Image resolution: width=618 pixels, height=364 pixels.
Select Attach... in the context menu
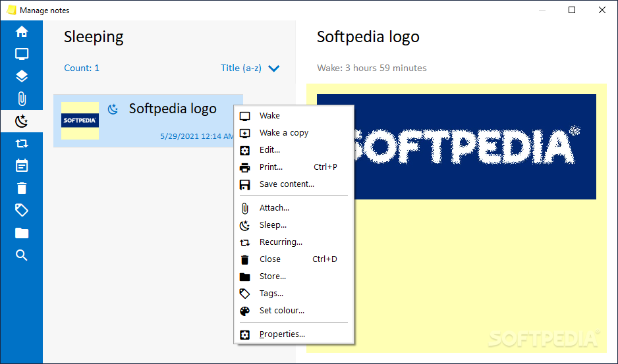coord(294,208)
